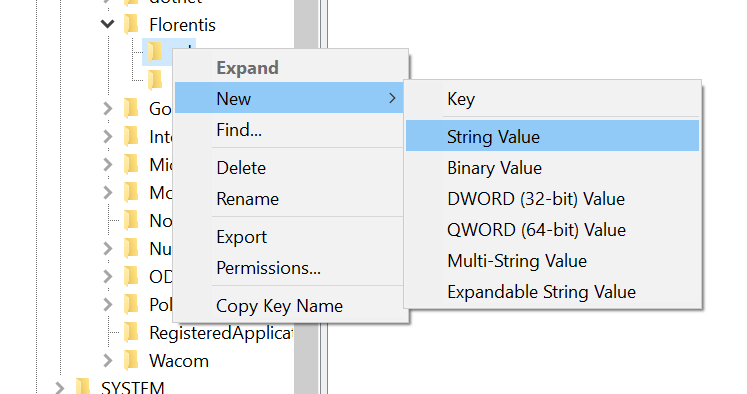Click the Florentis folder icon
Viewport: 747px width, 394px height.
point(131,25)
